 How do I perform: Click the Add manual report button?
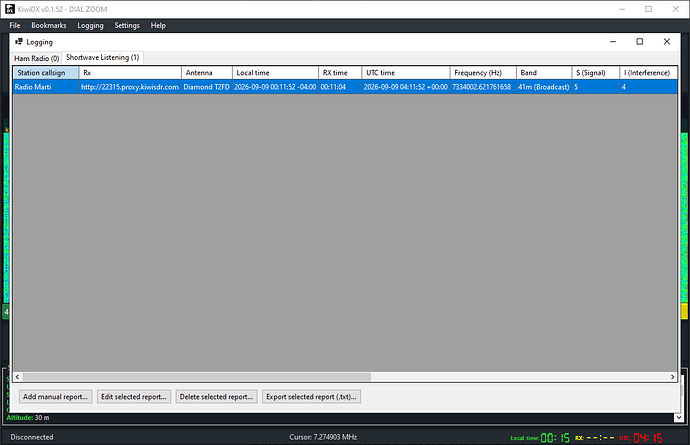55,397
